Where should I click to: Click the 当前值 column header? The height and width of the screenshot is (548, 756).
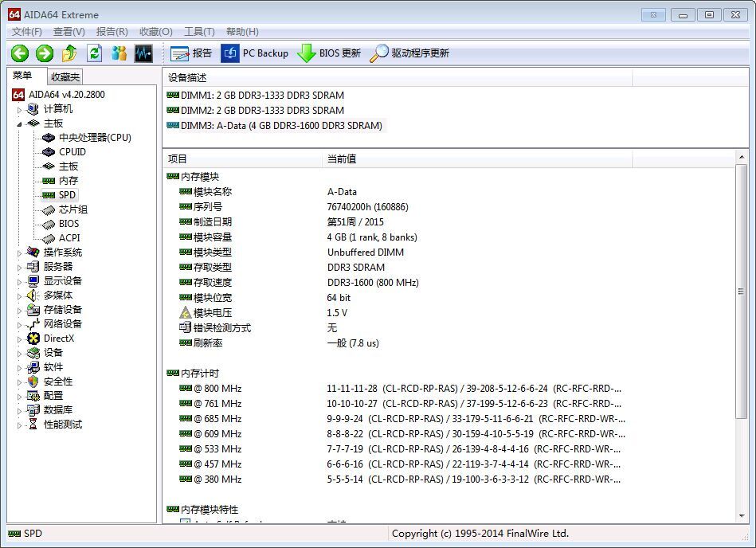(x=477, y=159)
